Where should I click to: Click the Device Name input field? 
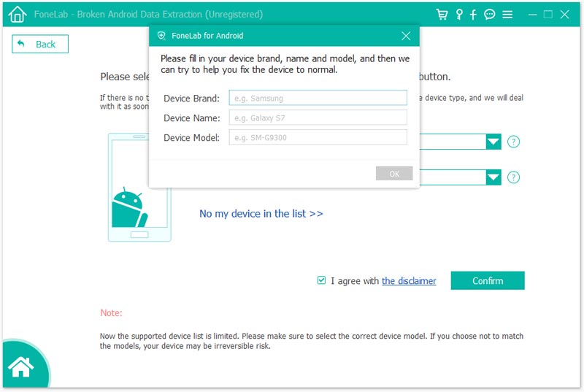point(318,118)
